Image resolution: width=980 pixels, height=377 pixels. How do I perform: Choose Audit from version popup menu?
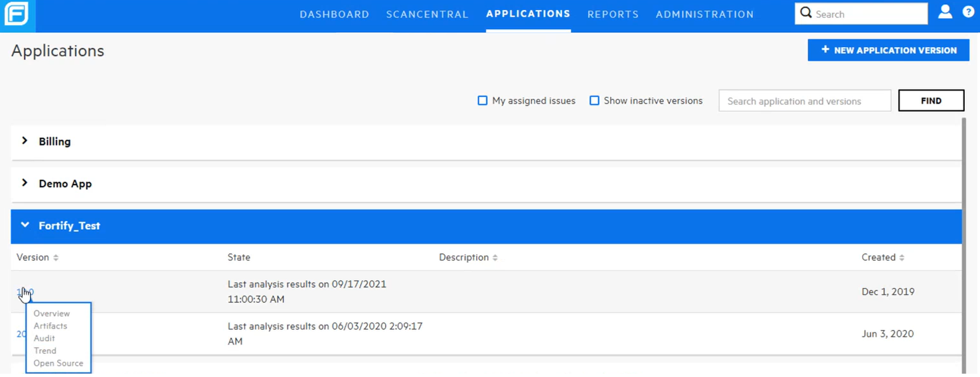tap(44, 339)
